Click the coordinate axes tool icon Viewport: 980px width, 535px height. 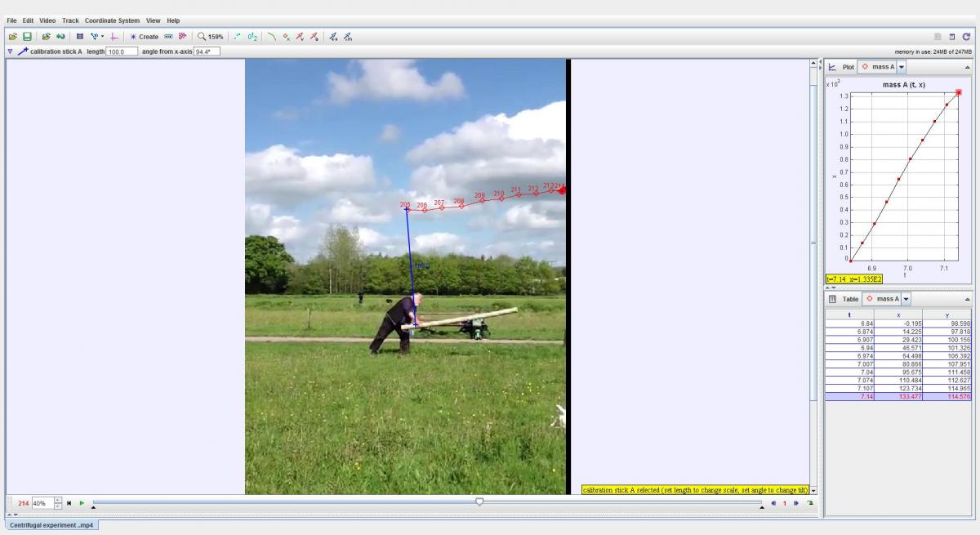click(x=114, y=37)
